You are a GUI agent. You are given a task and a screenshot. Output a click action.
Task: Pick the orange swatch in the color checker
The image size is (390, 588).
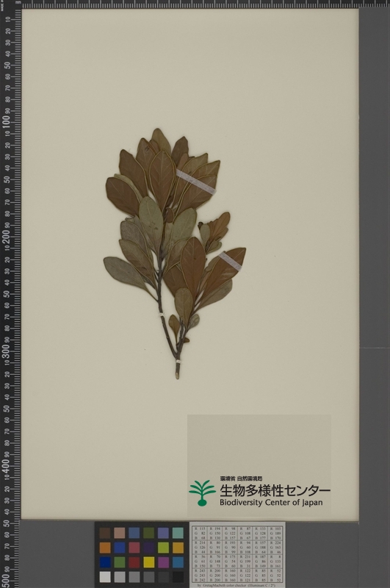[x=105, y=548]
